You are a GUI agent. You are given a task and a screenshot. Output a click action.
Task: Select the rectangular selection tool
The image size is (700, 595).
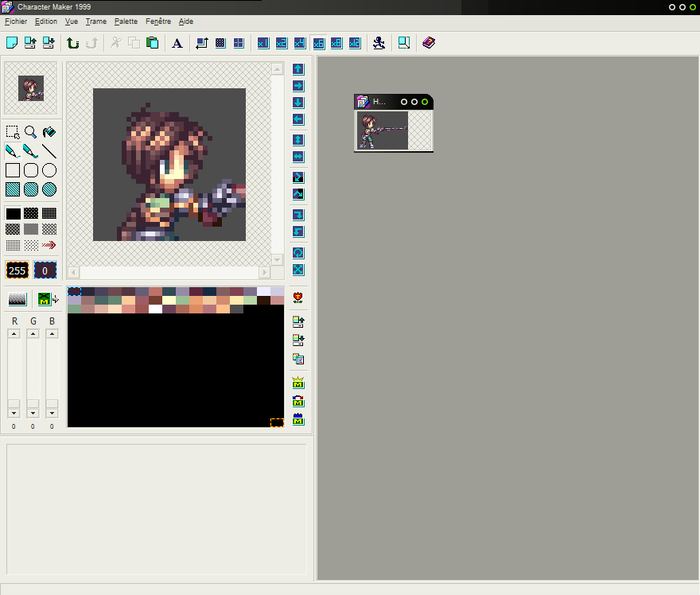click(11, 132)
